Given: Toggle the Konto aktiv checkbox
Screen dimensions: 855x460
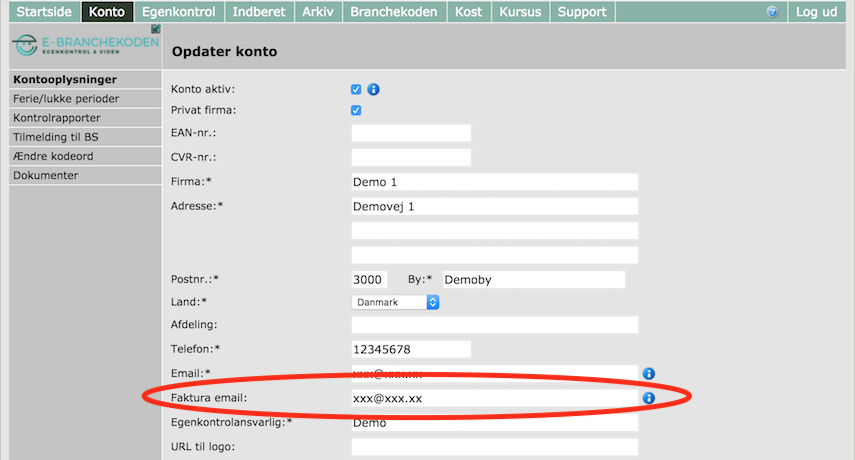Looking at the screenshot, I should pyautogui.click(x=356, y=89).
